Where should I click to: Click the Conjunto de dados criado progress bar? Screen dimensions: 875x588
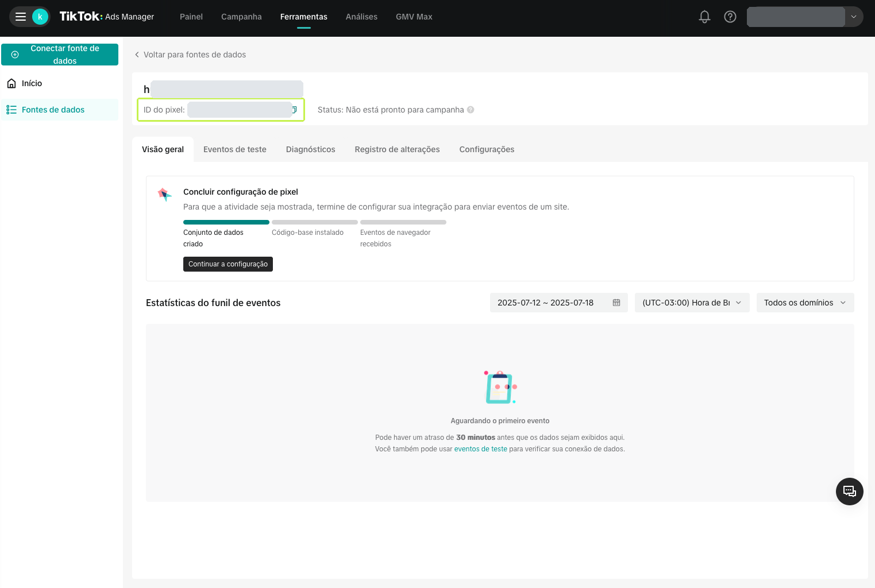(x=226, y=222)
